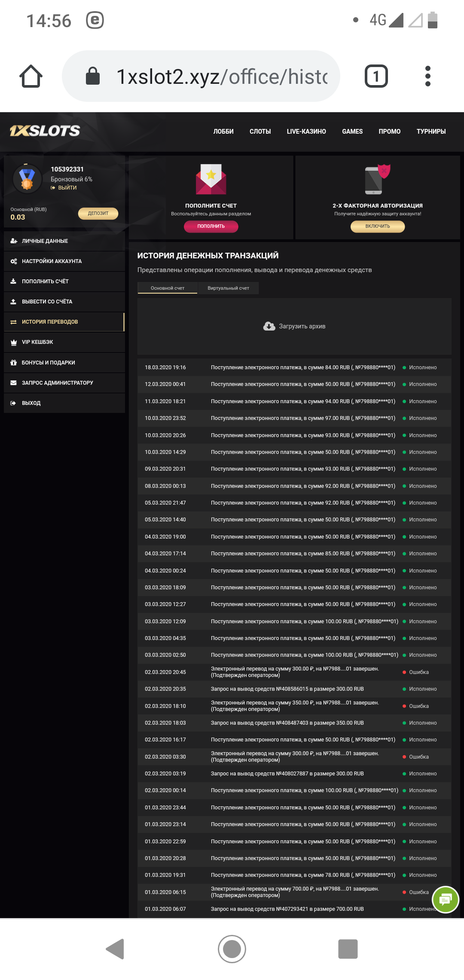Image resolution: width=464 pixels, height=980 pixels.
Task: Tap the Android back button
Action: coord(115,949)
